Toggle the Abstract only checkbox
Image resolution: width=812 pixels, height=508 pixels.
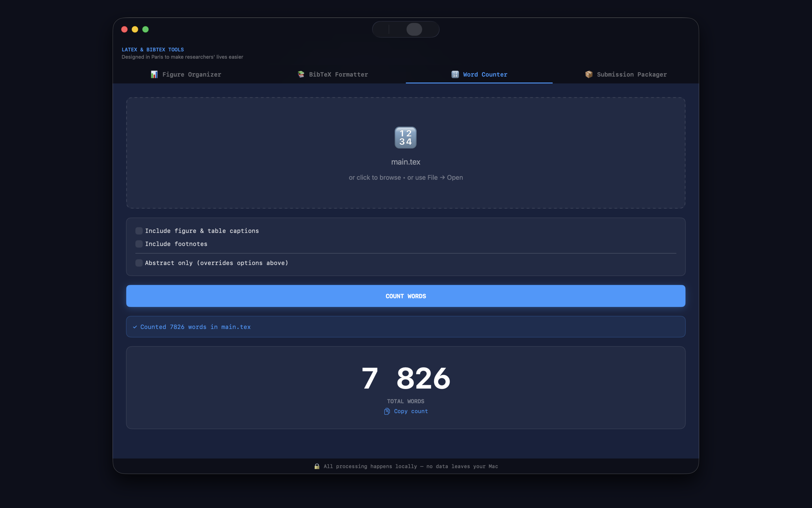[139, 263]
